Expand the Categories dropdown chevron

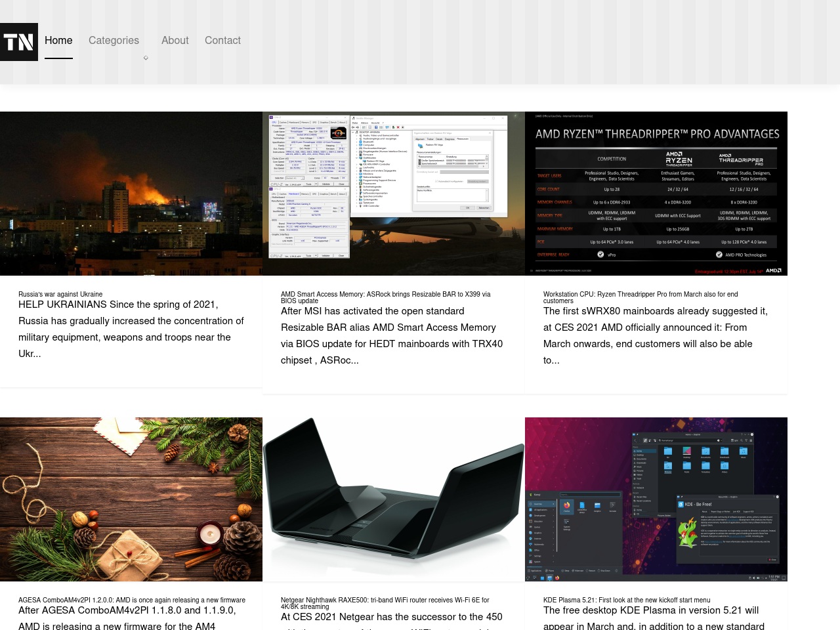click(x=146, y=58)
